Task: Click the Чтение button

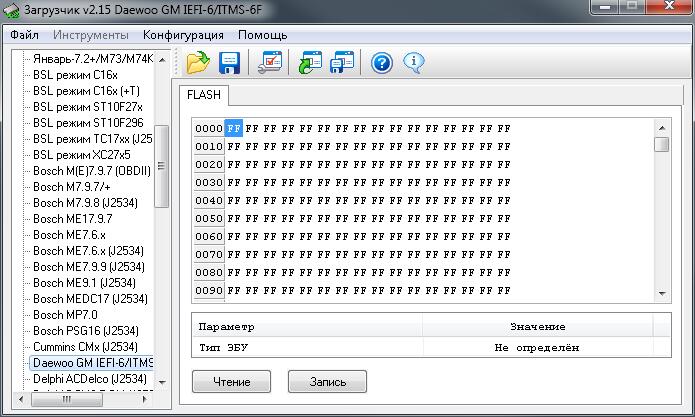Action: [231, 382]
